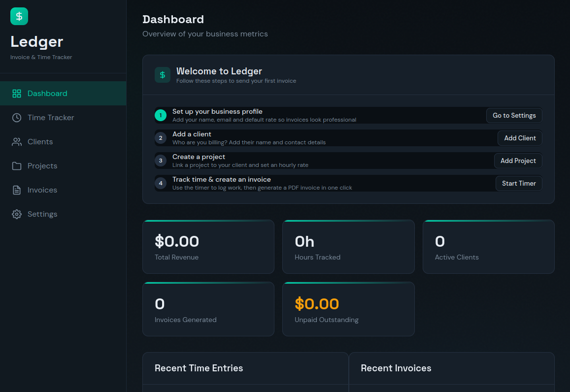Click the 'Add a client' step title

tap(192, 134)
